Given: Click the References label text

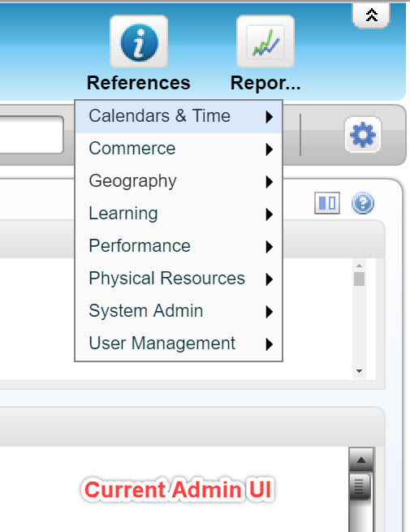Looking at the screenshot, I should (139, 83).
